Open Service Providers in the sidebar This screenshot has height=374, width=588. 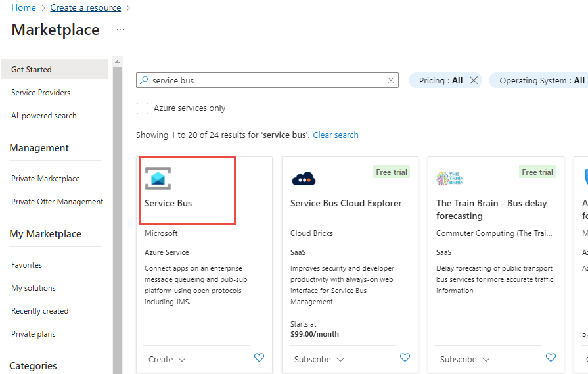point(41,93)
